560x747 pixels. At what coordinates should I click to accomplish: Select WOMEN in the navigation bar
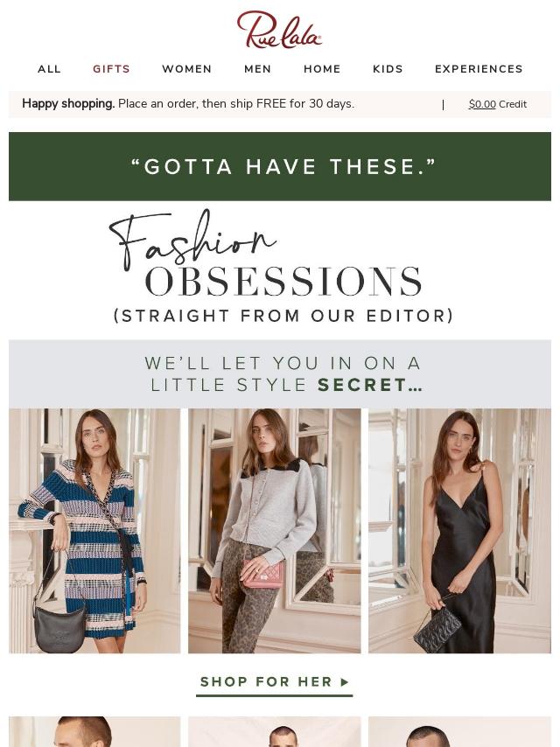coord(187,69)
